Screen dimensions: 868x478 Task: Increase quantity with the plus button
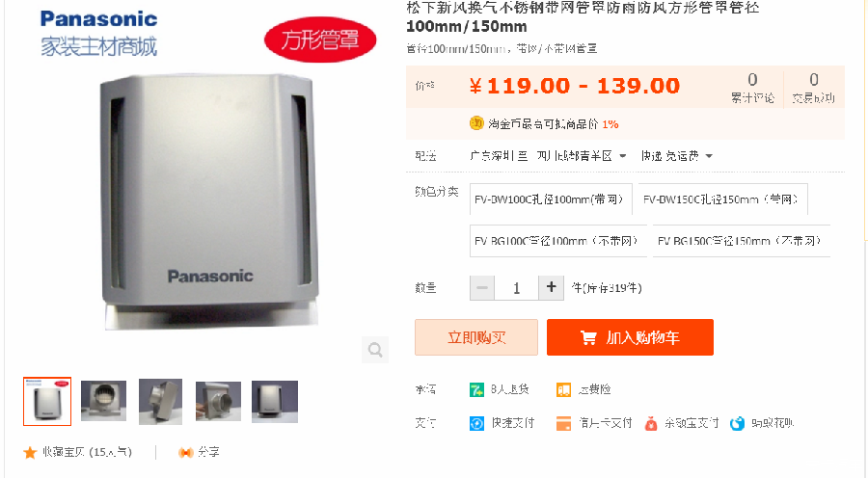[x=551, y=288]
